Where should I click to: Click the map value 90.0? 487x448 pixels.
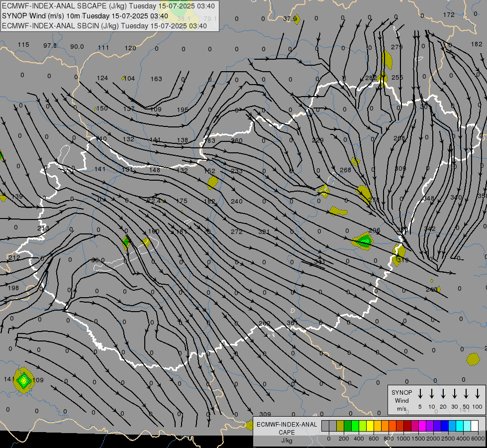point(77,47)
